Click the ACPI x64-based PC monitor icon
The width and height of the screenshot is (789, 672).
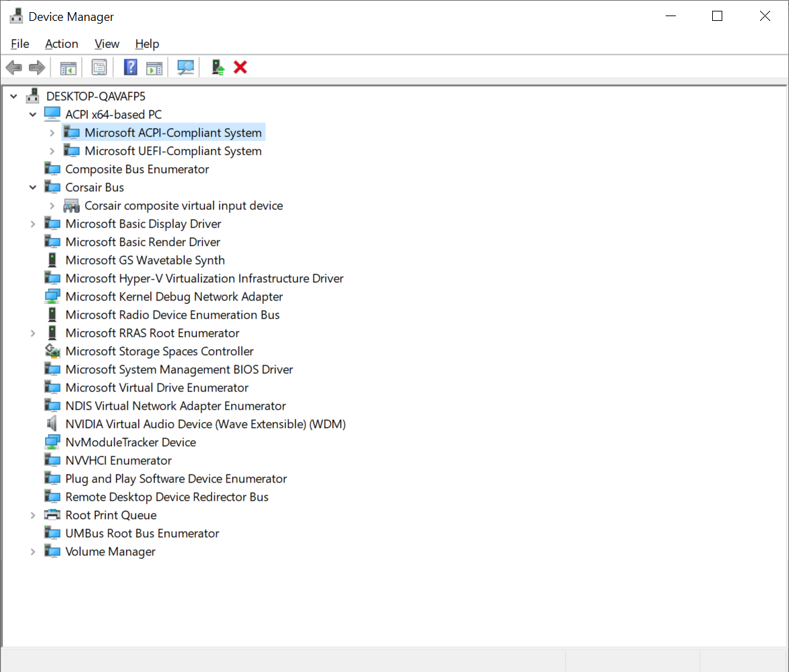pyautogui.click(x=53, y=115)
